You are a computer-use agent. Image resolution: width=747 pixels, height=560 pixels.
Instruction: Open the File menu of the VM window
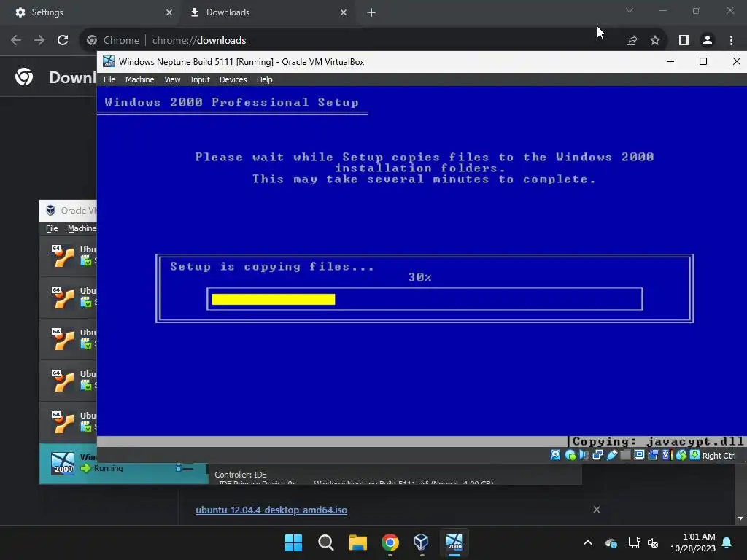coord(109,79)
